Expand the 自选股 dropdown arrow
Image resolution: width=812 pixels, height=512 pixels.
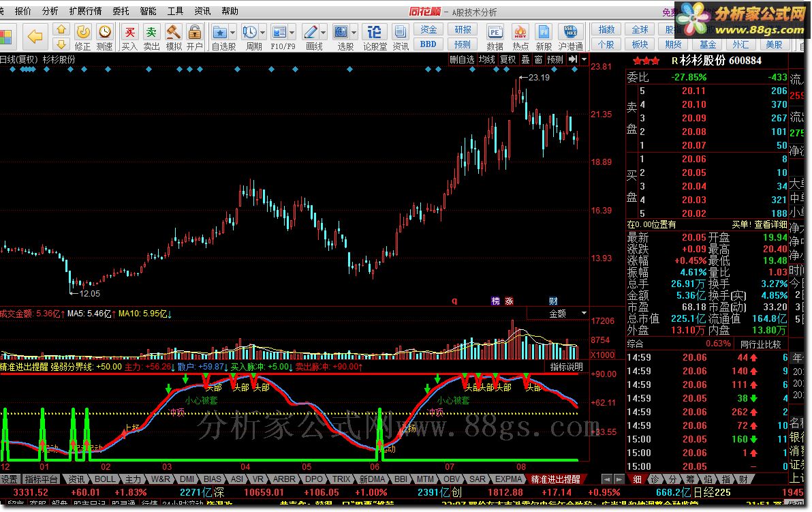pyautogui.click(x=232, y=33)
